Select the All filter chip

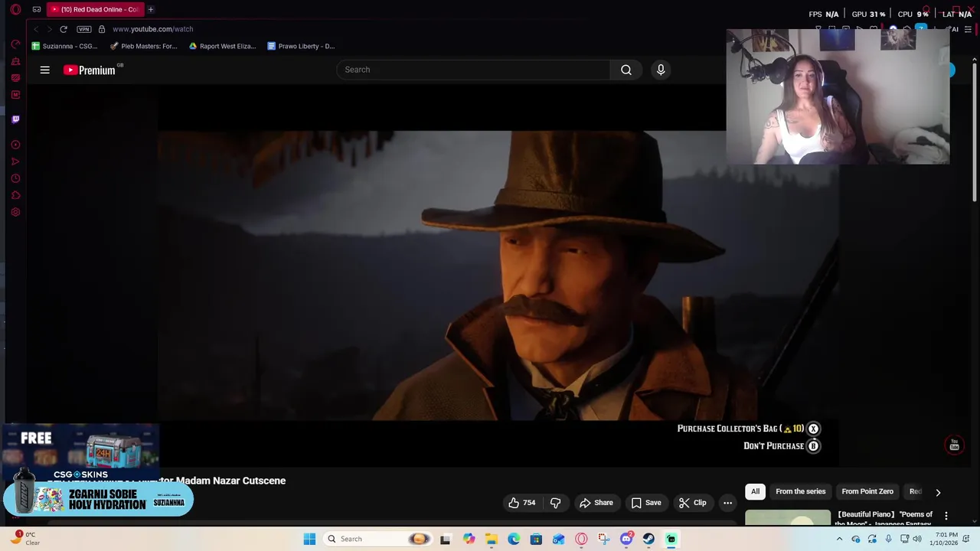click(755, 491)
